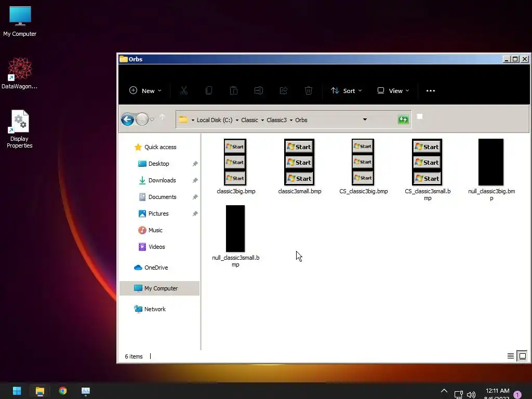
Task: Click the folder icon in address bar
Action: (183, 119)
